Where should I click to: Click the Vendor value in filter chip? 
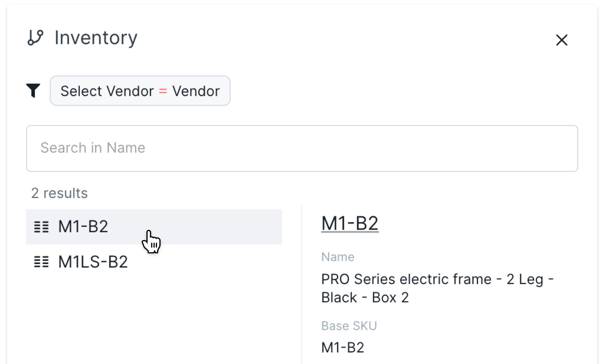pyautogui.click(x=196, y=91)
